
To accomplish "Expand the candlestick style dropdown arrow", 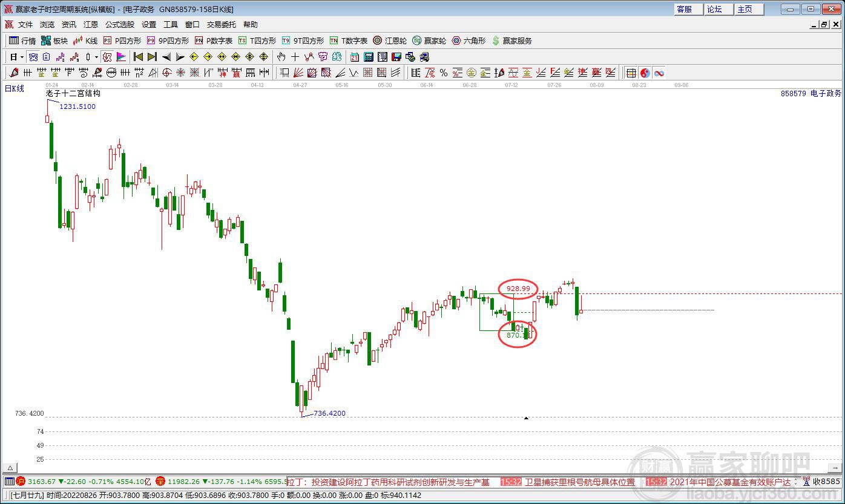I will point(96,57).
